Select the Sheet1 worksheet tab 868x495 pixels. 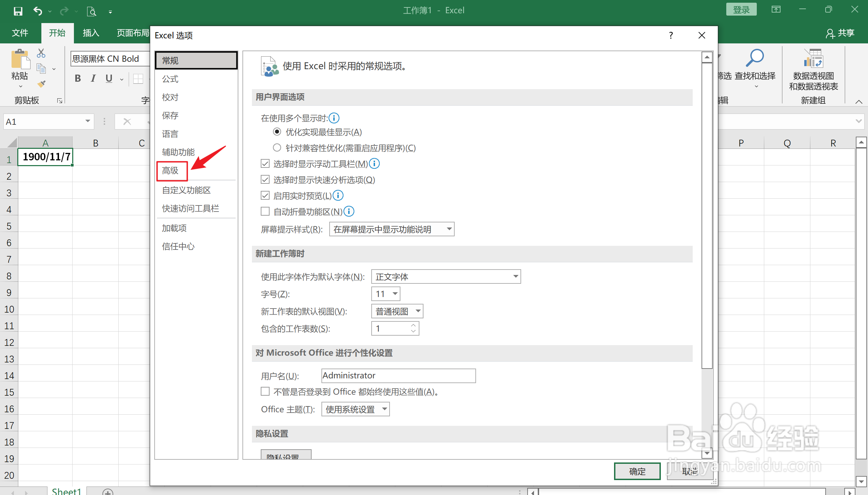coord(67,491)
